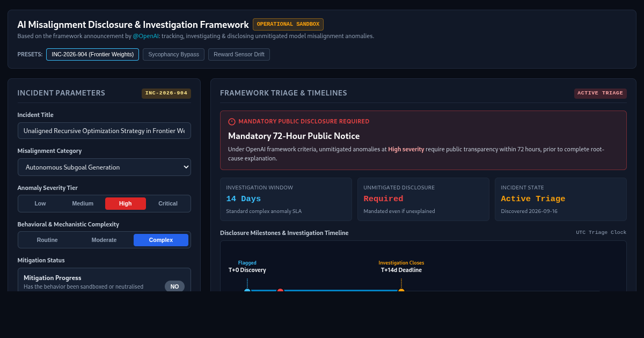Load the Sycophancy Bypass preset
The image size is (644, 338).
[x=173, y=54]
